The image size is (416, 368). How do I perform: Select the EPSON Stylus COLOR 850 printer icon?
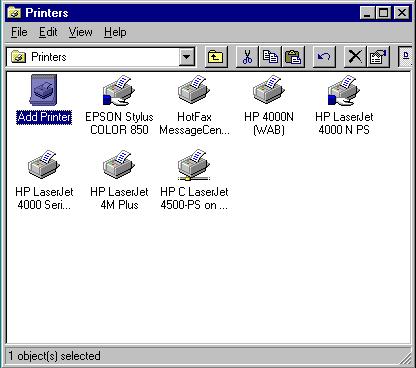119,90
